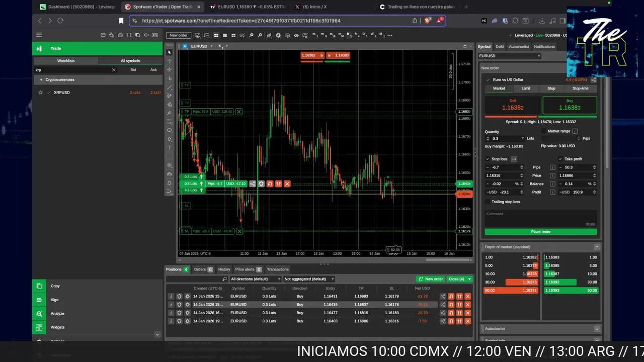
Task: Open the chart type candlestick icon
Action: pos(269,35)
